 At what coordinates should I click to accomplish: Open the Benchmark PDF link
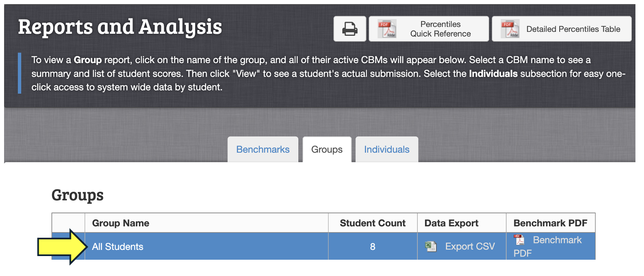547,246
